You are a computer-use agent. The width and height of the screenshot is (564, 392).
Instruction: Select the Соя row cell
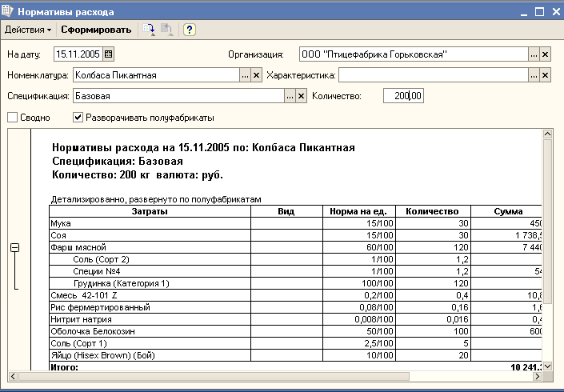(150, 235)
